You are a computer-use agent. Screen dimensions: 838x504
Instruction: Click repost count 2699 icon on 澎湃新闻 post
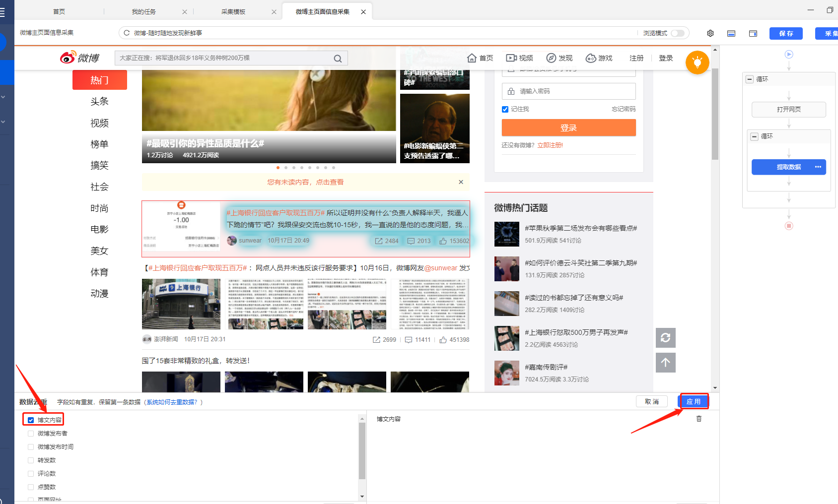[x=377, y=340]
